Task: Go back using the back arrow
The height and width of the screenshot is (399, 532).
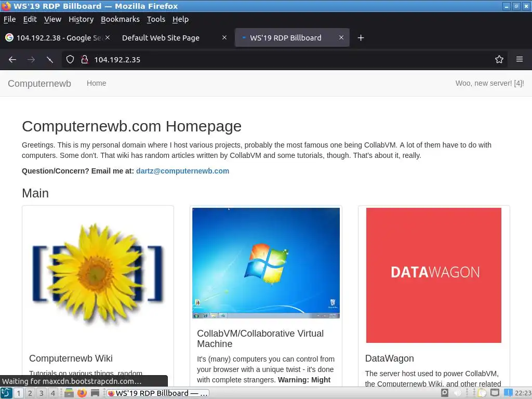Action: (x=12, y=60)
